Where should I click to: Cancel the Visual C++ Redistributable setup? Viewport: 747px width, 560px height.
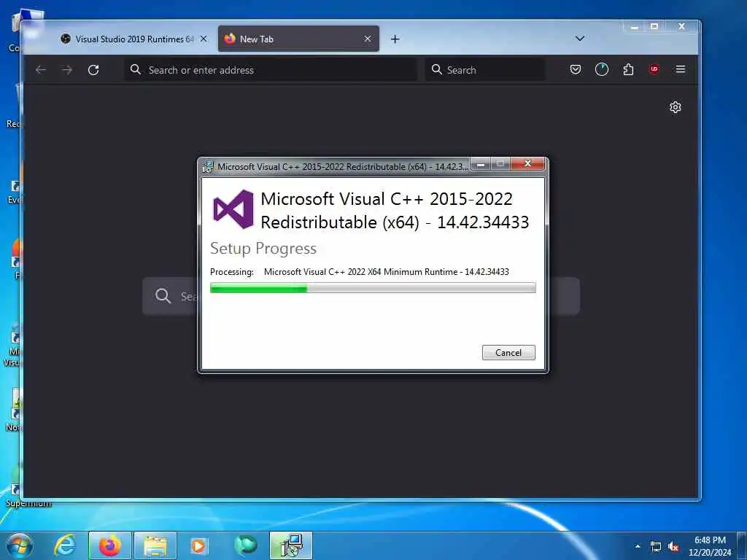pos(508,352)
